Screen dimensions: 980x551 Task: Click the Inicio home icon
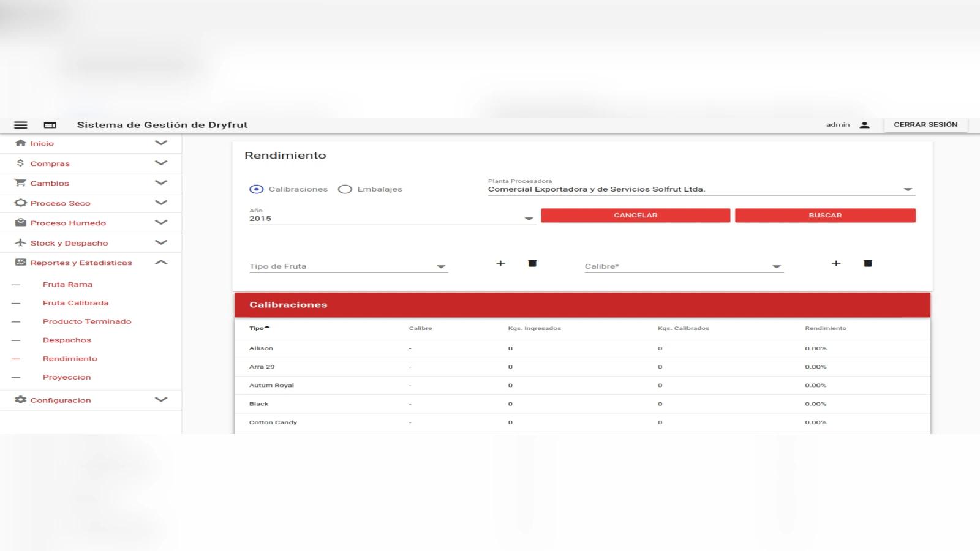(x=19, y=143)
